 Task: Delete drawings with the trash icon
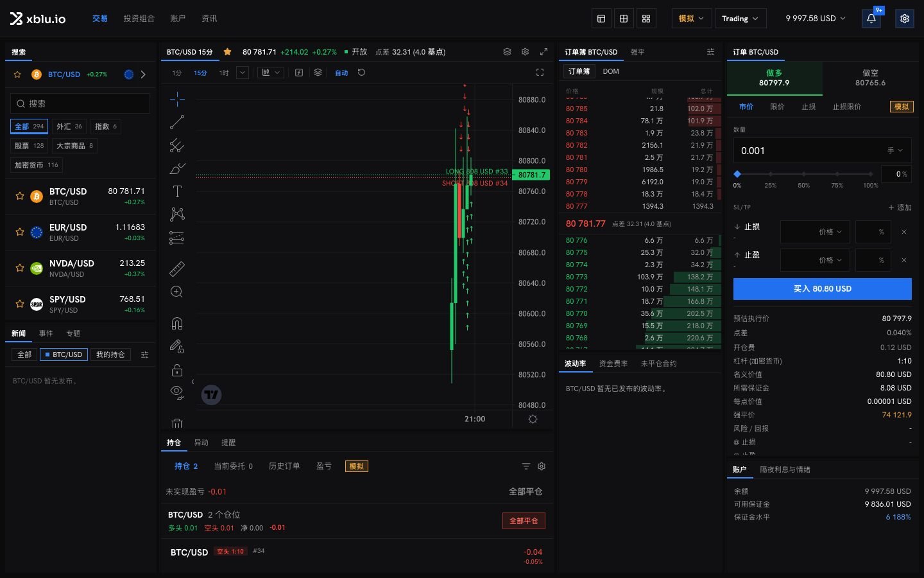(x=177, y=423)
